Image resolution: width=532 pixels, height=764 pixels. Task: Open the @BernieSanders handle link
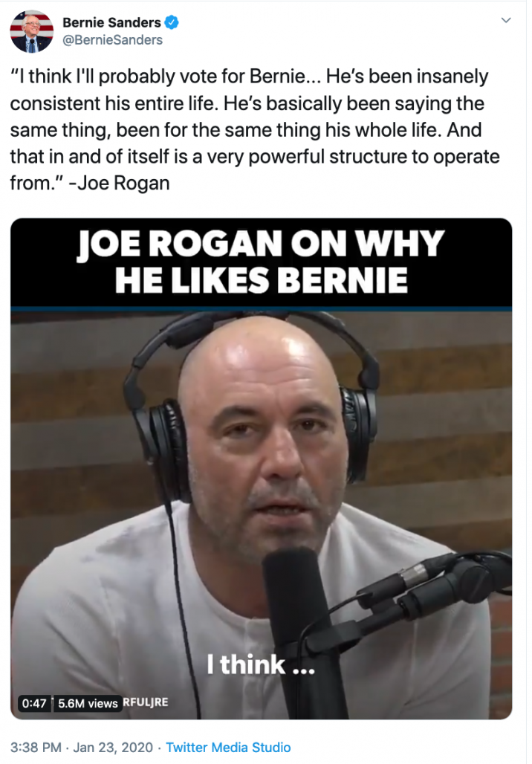click(x=112, y=40)
